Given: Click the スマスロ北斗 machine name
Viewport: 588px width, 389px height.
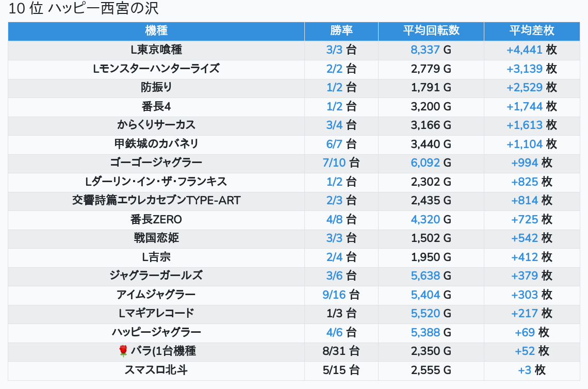Looking at the screenshot, I should pyautogui.click(x=156, y=370).
